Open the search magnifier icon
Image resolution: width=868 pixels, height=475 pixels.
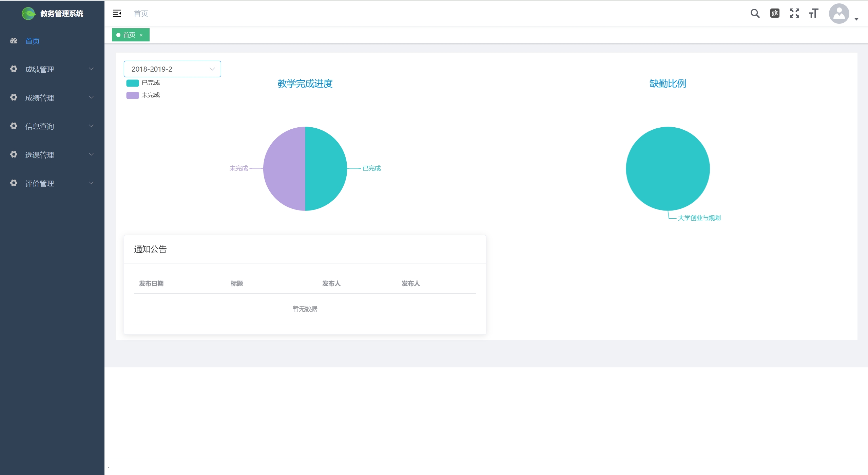[x=755, y=13]
